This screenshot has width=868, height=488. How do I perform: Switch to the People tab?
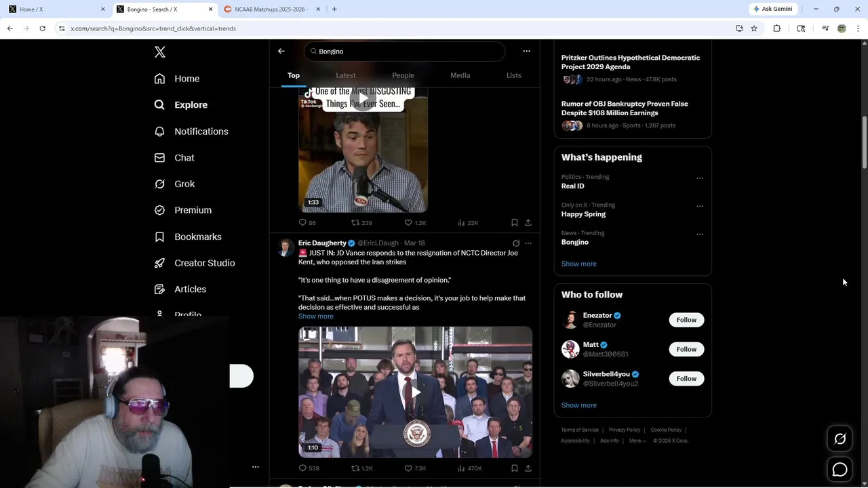(x=403, y=75)
